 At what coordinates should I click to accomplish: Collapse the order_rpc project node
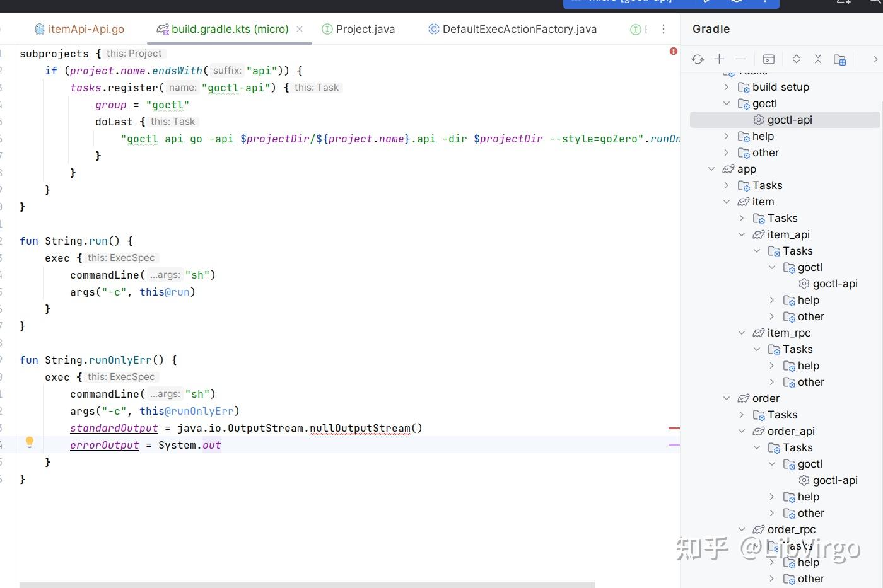(742, 529)
